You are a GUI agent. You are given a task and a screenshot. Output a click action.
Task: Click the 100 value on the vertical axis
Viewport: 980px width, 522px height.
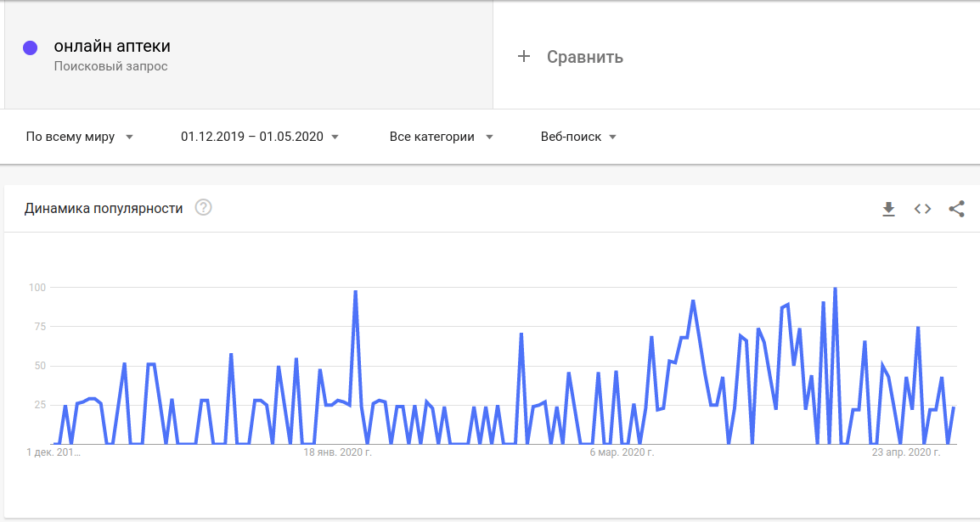coord(37,288)
